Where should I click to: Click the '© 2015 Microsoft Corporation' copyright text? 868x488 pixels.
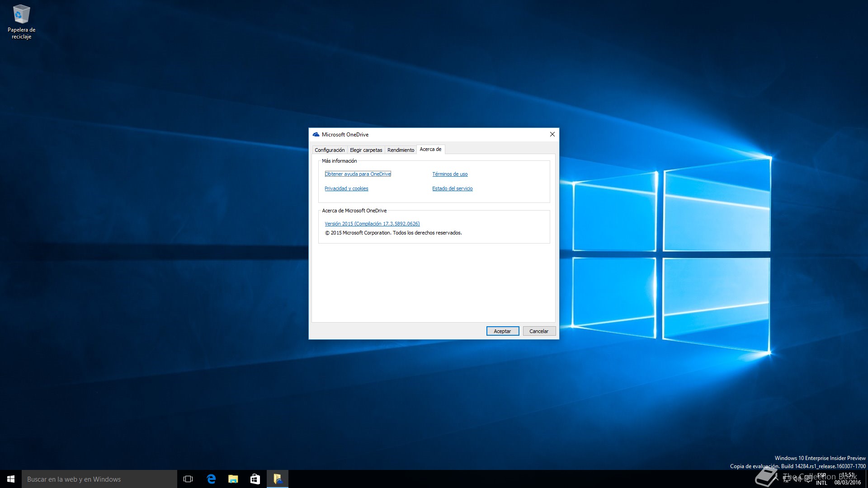393,233
